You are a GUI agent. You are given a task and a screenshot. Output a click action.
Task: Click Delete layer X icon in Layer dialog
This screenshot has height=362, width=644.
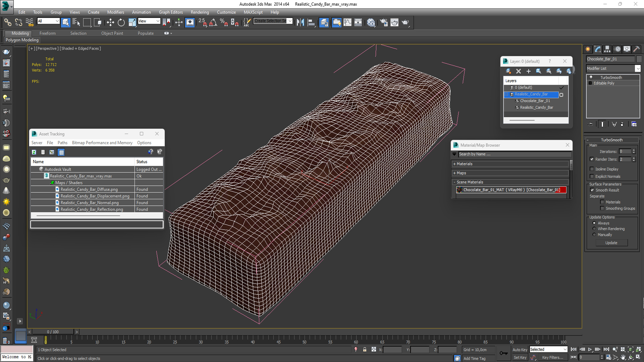(x=519, y=71)
